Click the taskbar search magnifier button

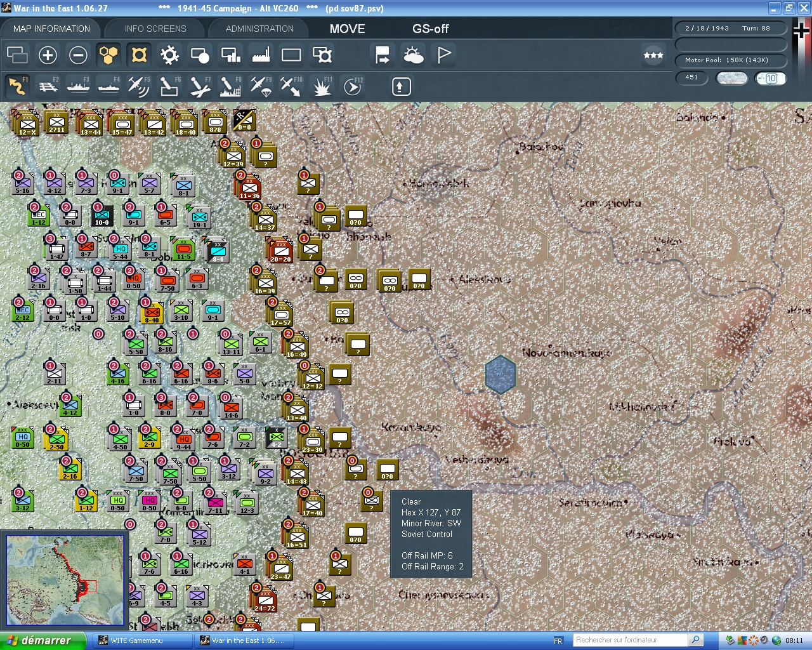click(x=696, y=640)
